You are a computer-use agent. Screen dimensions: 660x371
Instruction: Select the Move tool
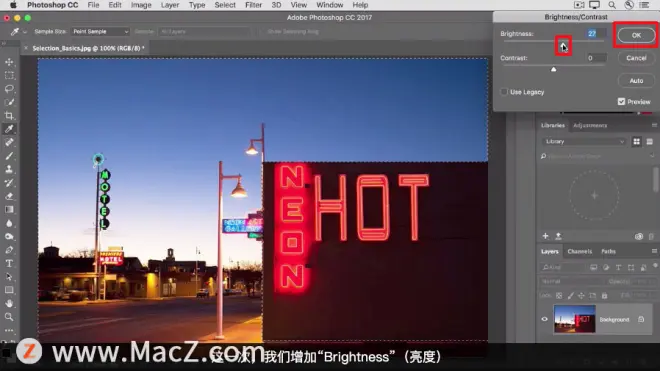[x=9, y=62]
